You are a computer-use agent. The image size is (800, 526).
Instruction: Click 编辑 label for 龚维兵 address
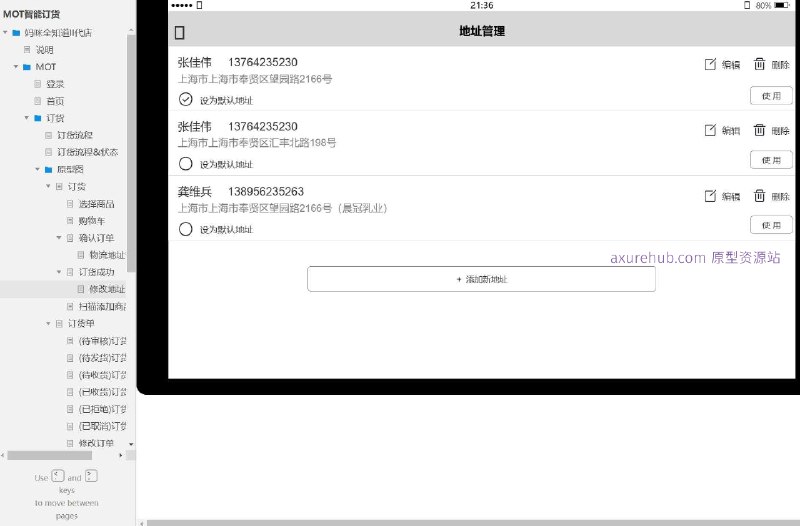point(731,196)
